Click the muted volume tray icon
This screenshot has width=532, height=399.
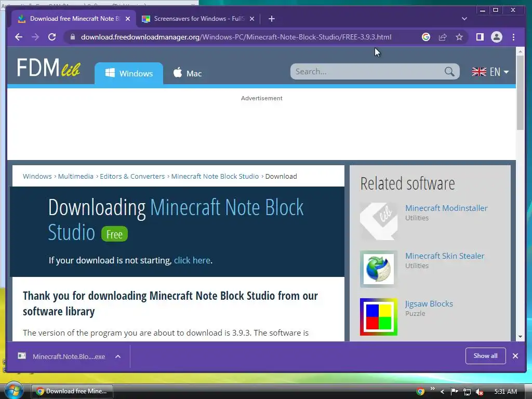point(479,392)
